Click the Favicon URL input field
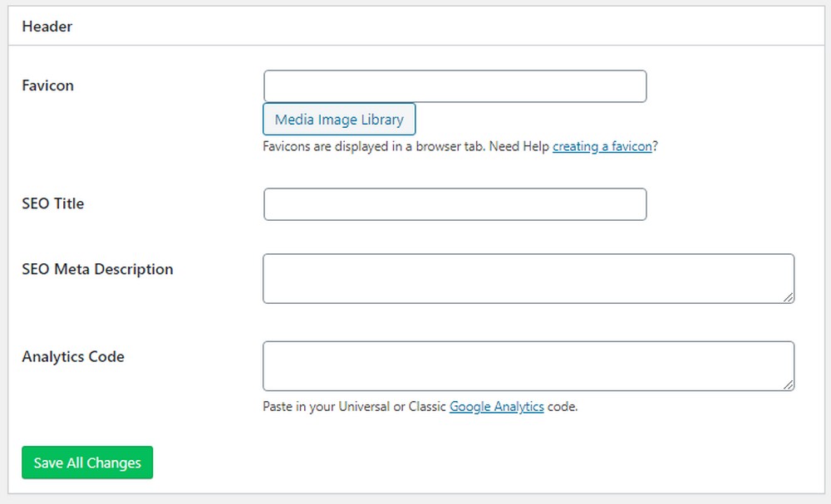831x504 pixels. pos(455,86)
